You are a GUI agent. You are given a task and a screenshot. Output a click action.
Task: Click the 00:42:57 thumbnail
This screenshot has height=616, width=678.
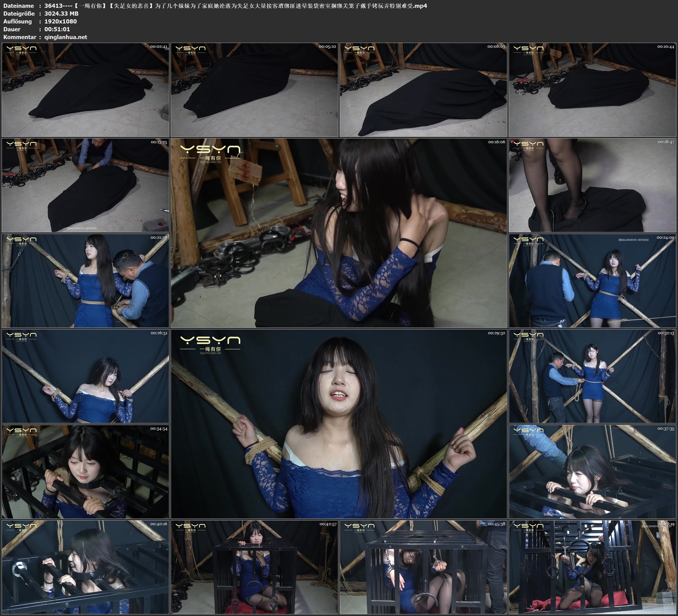(x=254, y=567)
